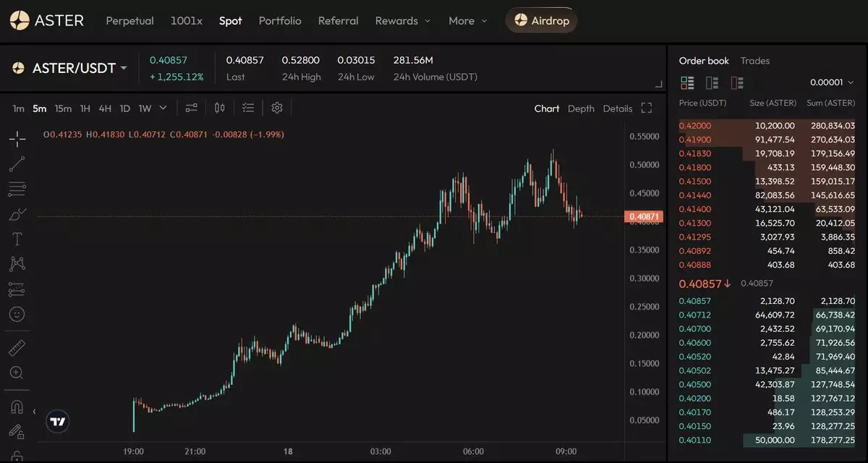Select the 15m timeframe interval
The image size is (868, 463).
(x=64, y=109)
